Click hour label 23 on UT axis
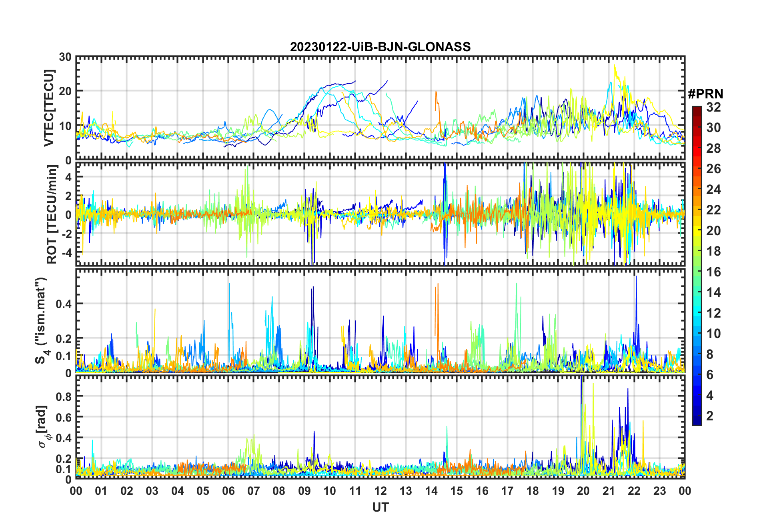 point(659,491)
